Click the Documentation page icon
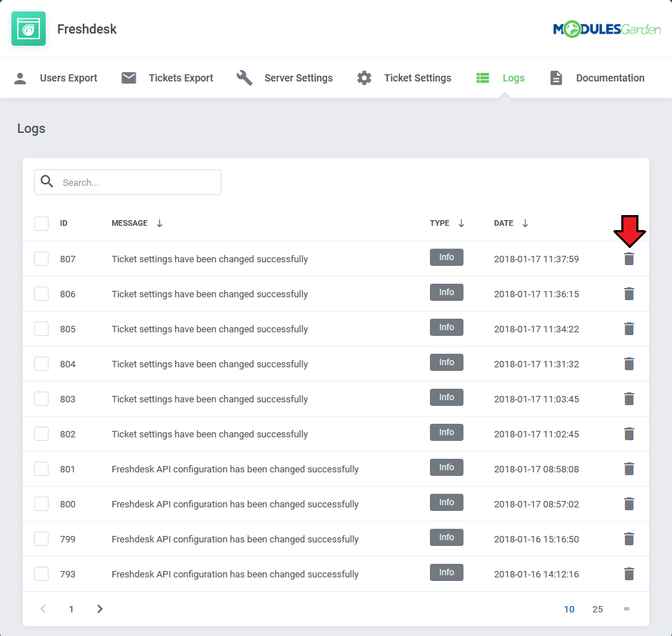 (556, 78)
